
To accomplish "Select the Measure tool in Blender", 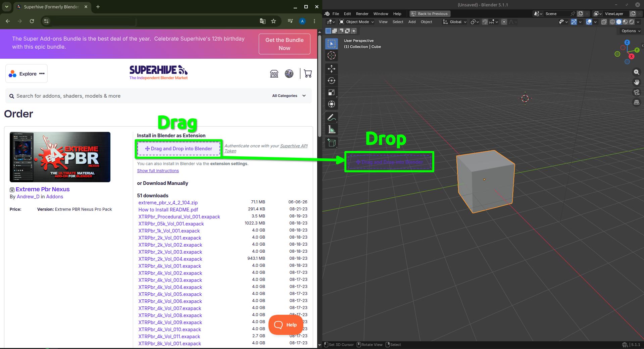I will pyautogui.click(x=332, y=130).
